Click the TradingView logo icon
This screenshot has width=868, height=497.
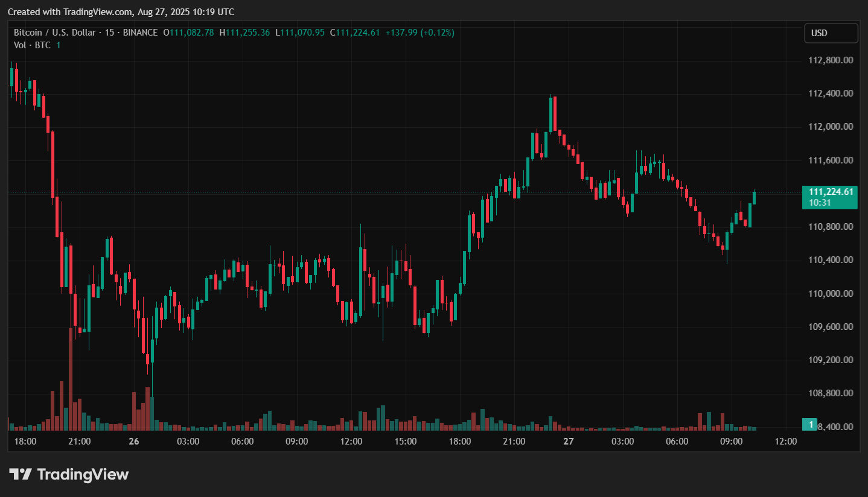[x=21, y=474]
